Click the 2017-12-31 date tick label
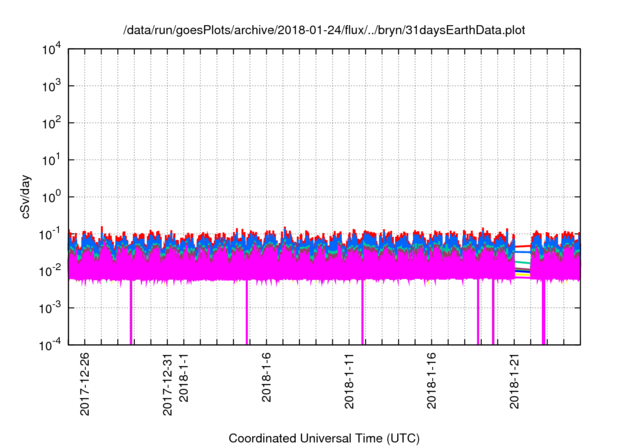 167,384
